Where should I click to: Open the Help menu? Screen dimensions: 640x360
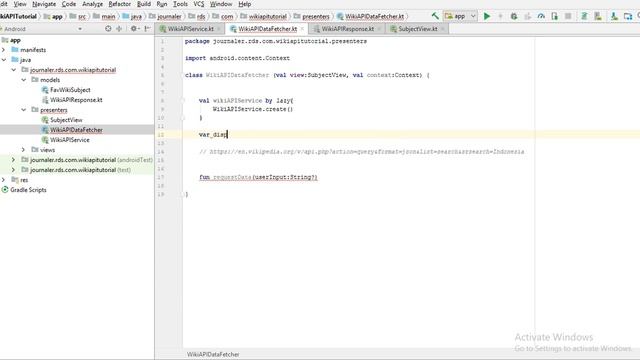click(x=244, y=4)
